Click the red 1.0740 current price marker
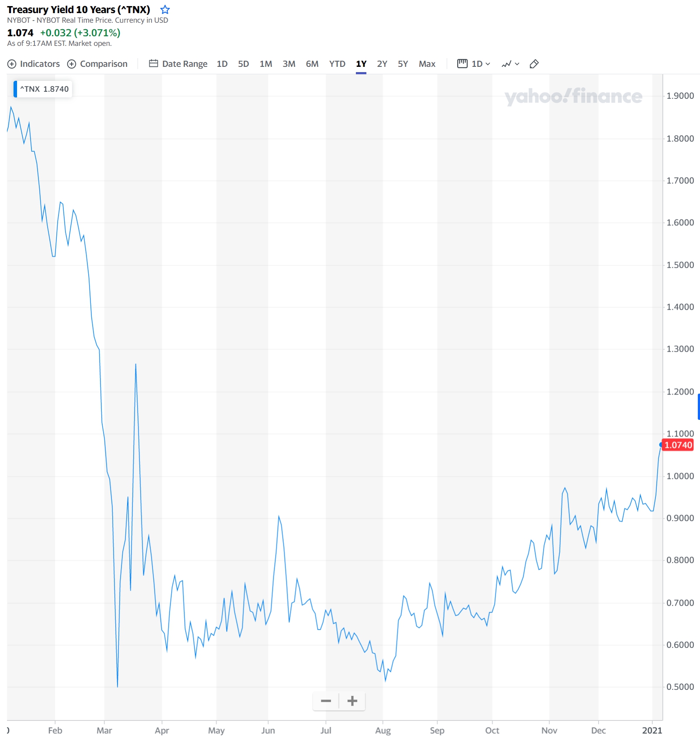Image resolution: width=700 pixels, height=751 pixels. pyautogui.click(x=678, y=445)
